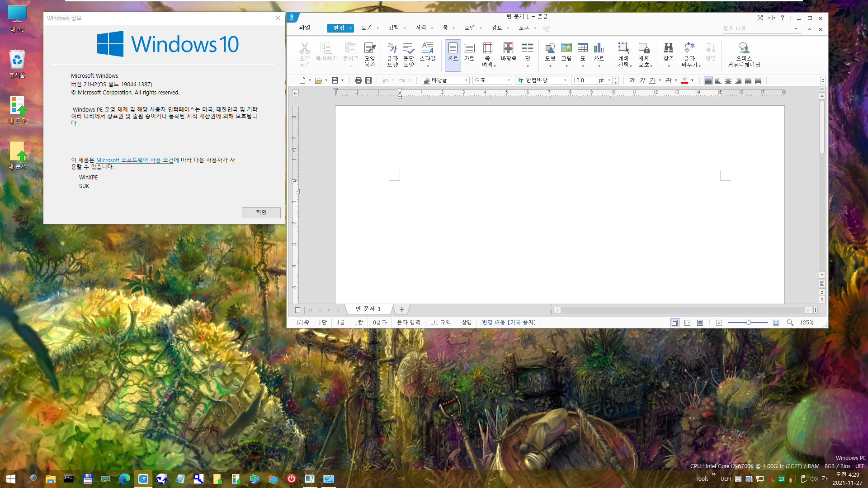This screenshot has height=488, width=868.
Task: Collapse ribbon with the up chevron
Action: pyautogui.click(x=809, y=29)
